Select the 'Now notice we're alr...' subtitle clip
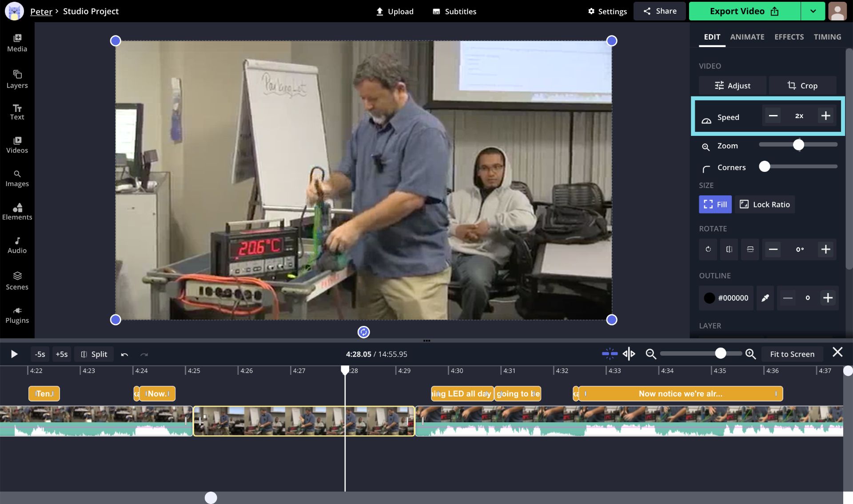The height and width of the screenshot is (504, 853). (680, 394)
